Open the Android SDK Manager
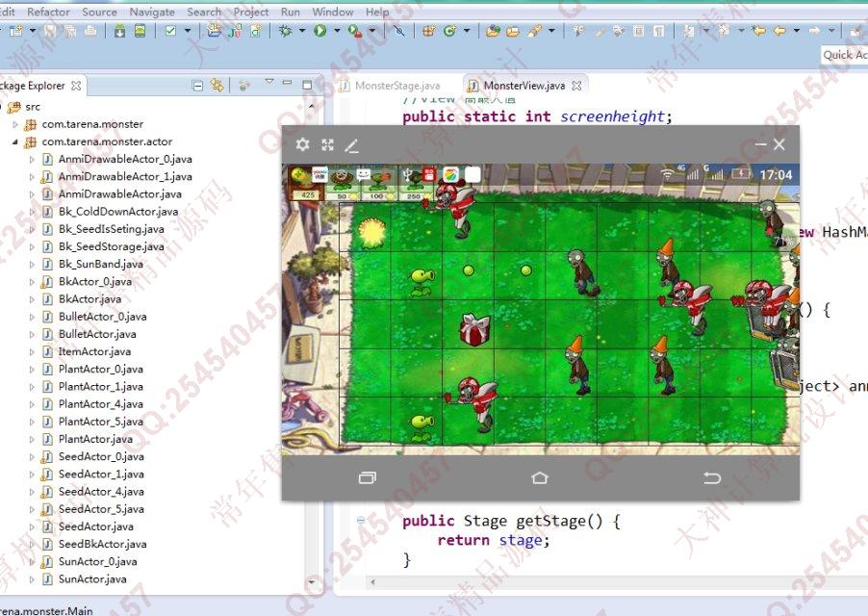The width and height of the screenshot is (868, 616). click(119, 31)
